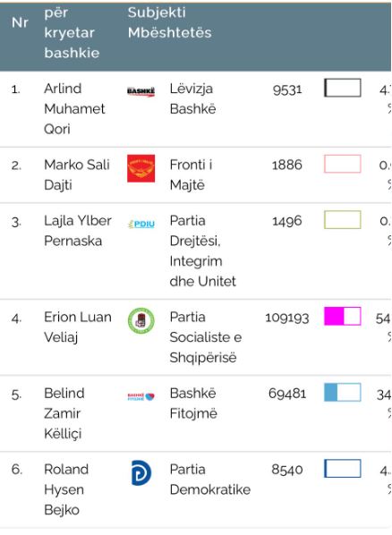Click the empty bar next to 9531 votes
Image resolution: width=392 pixels, height=535 pixels.
pos(343,88)
